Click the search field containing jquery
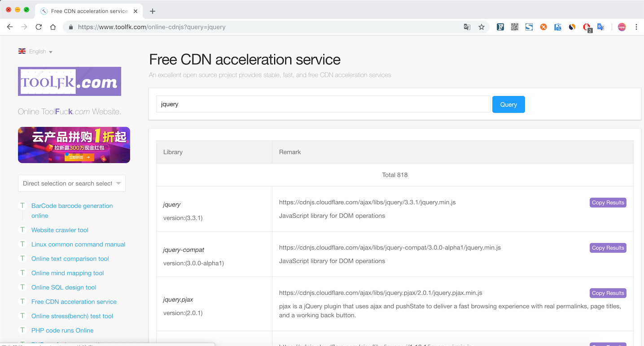This screenshot has height=346, width=644. coord(323,104)
